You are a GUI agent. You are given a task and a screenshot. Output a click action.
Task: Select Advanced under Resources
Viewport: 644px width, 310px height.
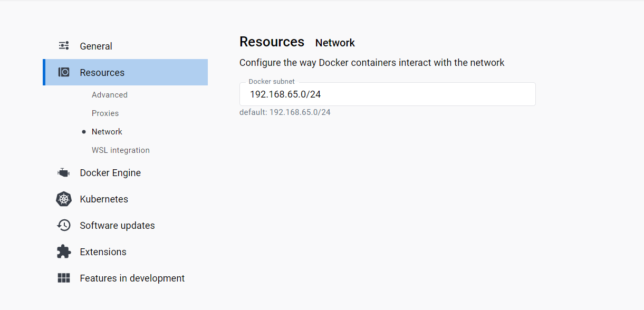click(110, 95)
